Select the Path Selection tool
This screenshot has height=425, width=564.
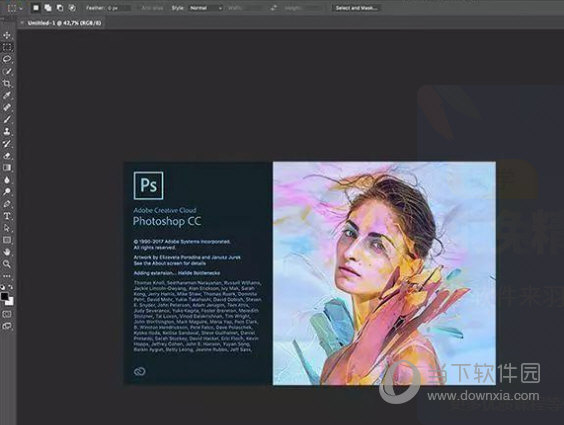6,228
